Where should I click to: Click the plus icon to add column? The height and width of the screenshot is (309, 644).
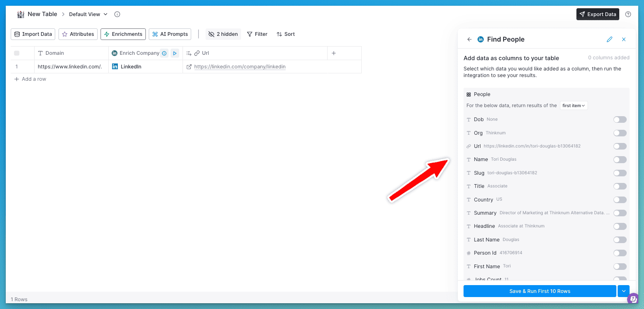tap(334, 53)
